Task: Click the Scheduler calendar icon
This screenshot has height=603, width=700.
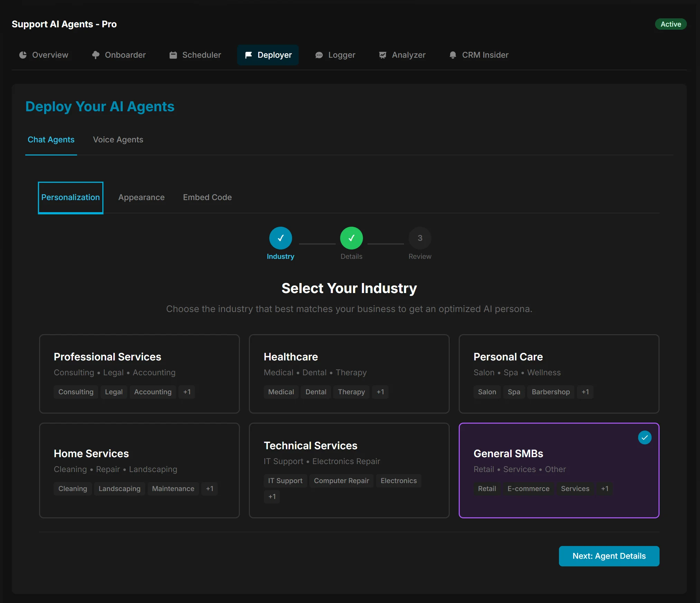Action: [173, 55]
